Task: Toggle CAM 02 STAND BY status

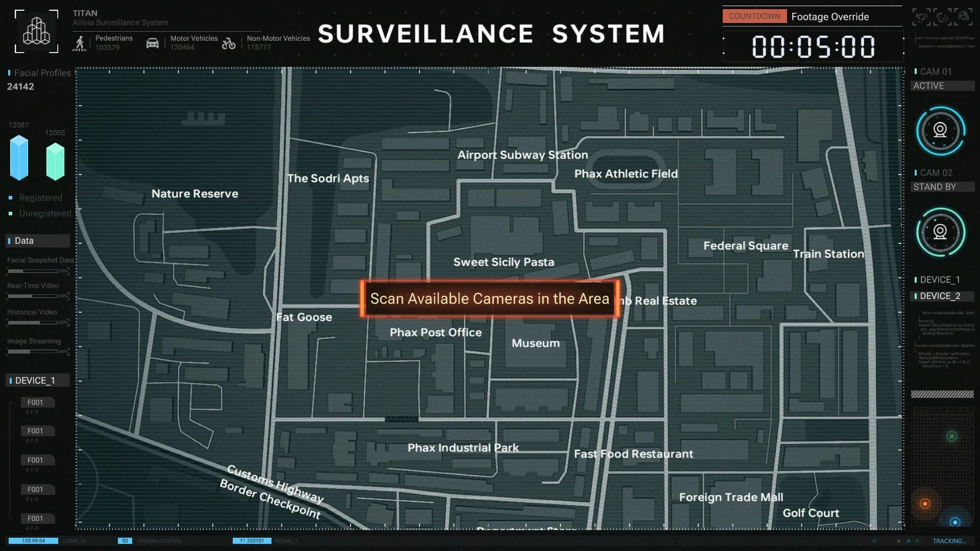Action: [x=942, y=187]
